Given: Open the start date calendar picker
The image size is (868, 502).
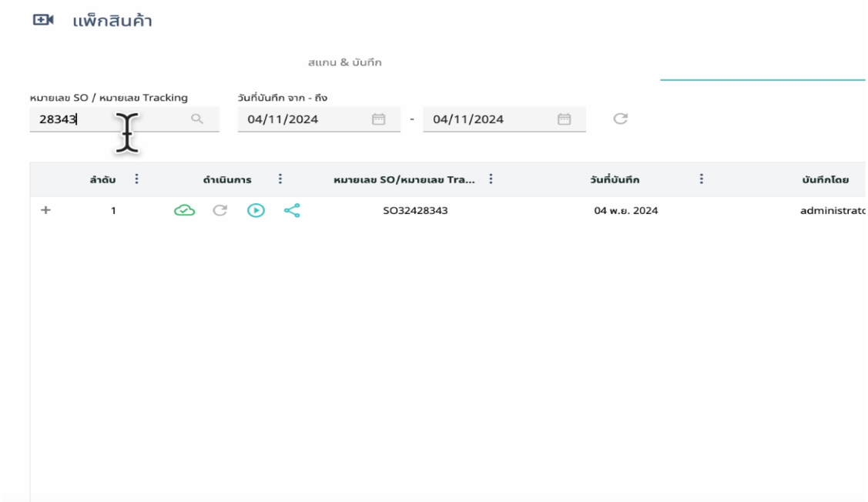Looking at the screenshot, I should [378, 119].
